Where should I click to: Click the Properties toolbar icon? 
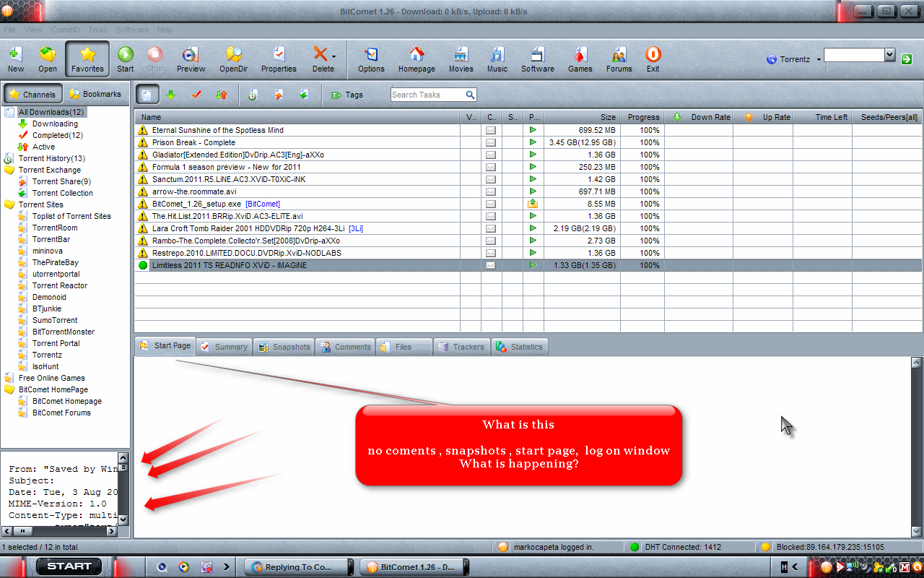click(x=279, y=59)
